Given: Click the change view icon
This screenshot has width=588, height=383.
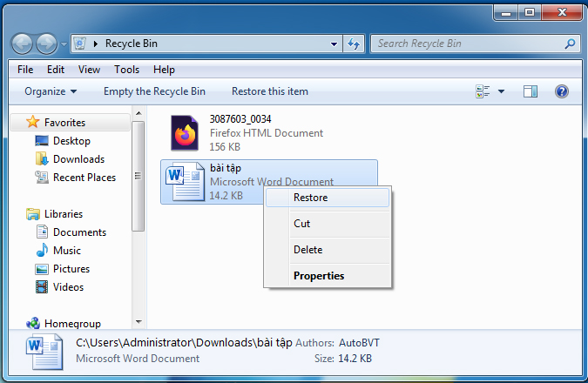Looking at the screenshot, I should click(483, 91).
